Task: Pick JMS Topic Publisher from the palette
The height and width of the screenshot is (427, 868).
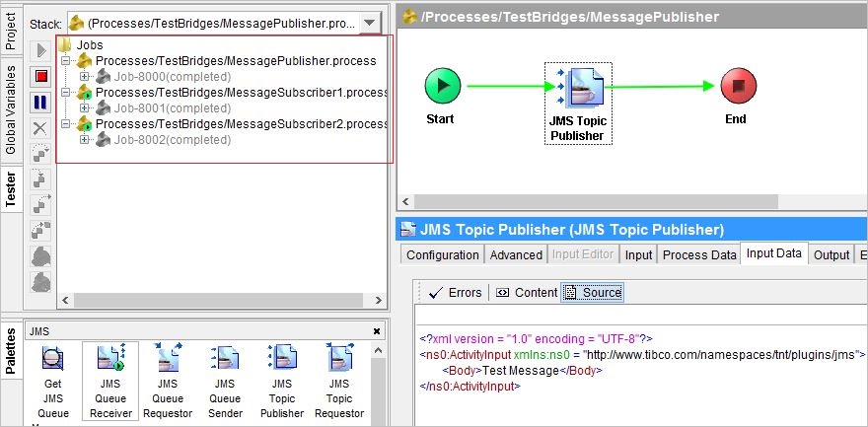Action: [282, 357]
